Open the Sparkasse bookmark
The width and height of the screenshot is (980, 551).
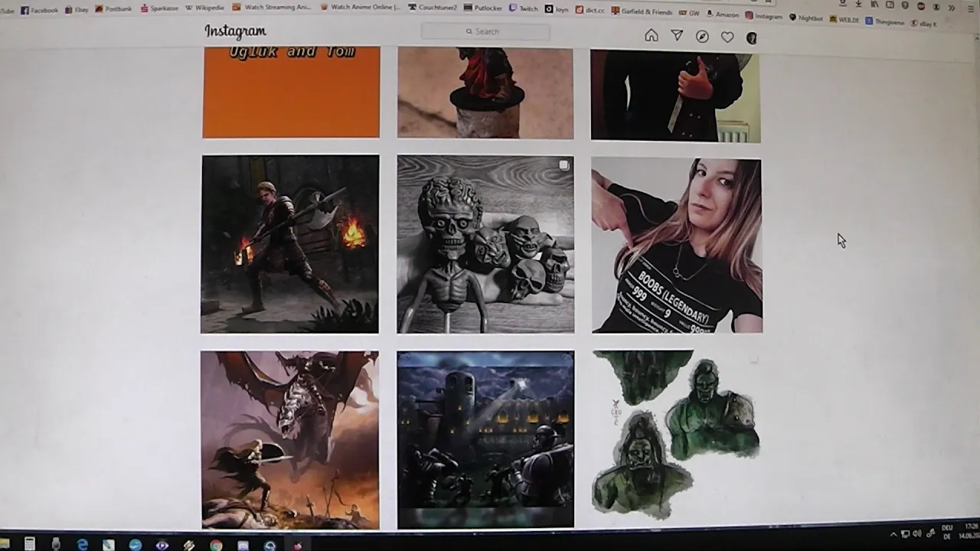[159, 8]
